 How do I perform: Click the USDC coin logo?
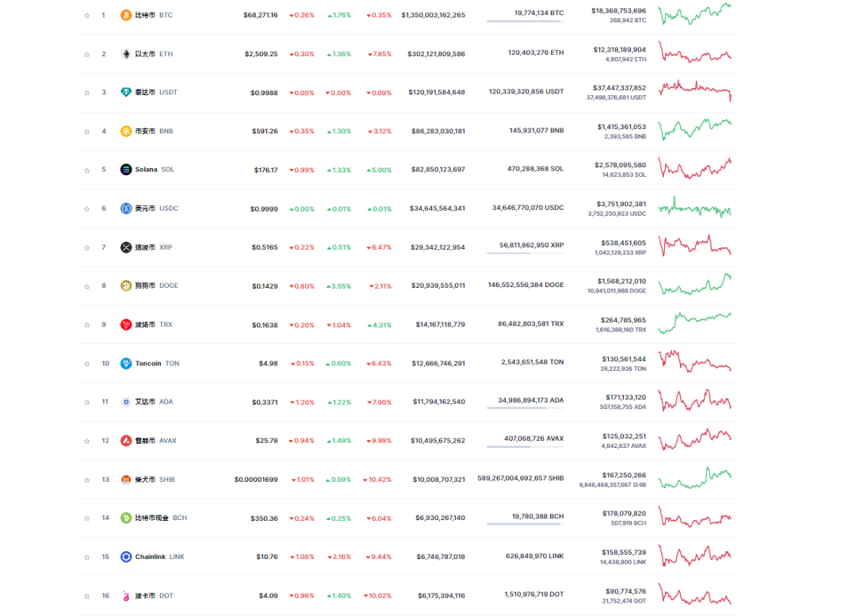coord(125,209)
